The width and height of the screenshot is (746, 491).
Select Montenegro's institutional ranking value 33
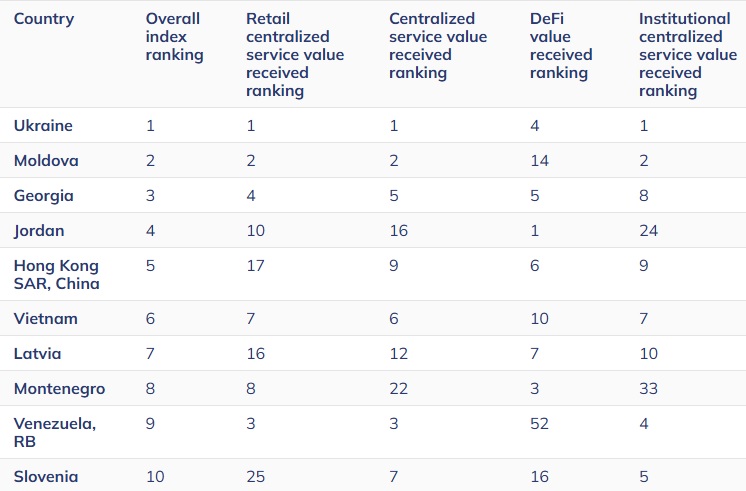(649, 389)
